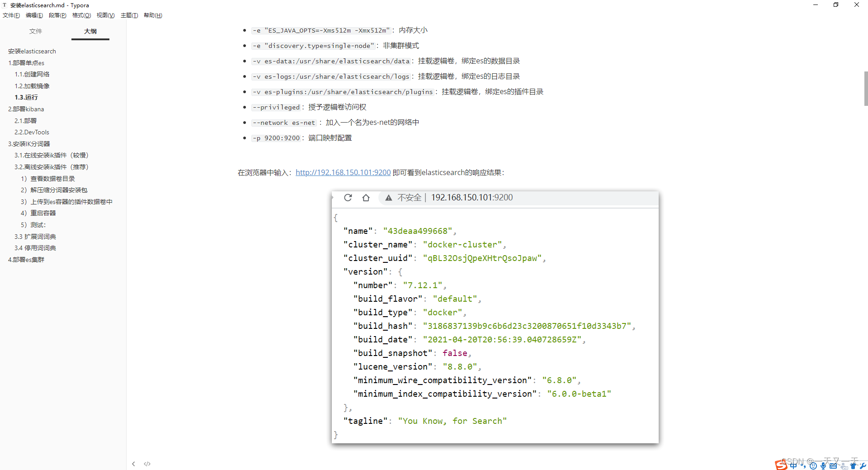
Task: Click home icon in the browser screenshot
Action: [366, 198]
